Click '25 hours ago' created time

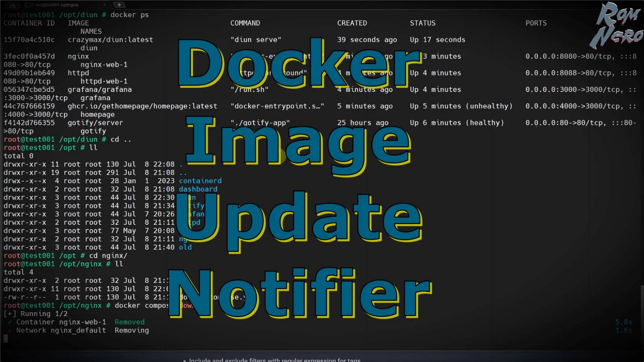point(363,123)
